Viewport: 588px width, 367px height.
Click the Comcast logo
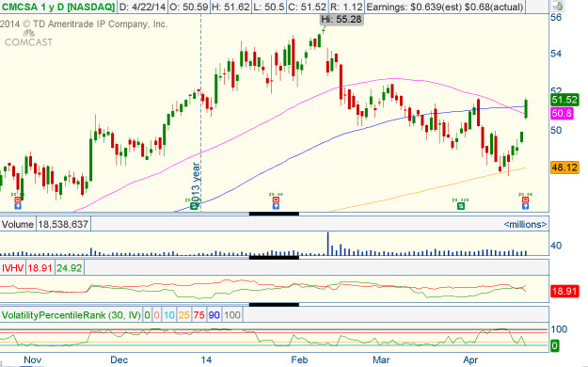(x=28, y=39)
